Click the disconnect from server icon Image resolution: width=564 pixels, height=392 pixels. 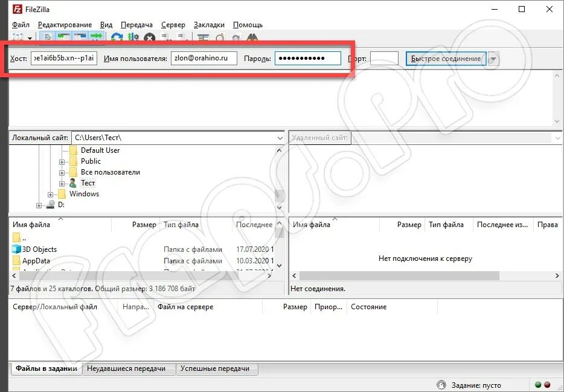click(x=166, y=37)
